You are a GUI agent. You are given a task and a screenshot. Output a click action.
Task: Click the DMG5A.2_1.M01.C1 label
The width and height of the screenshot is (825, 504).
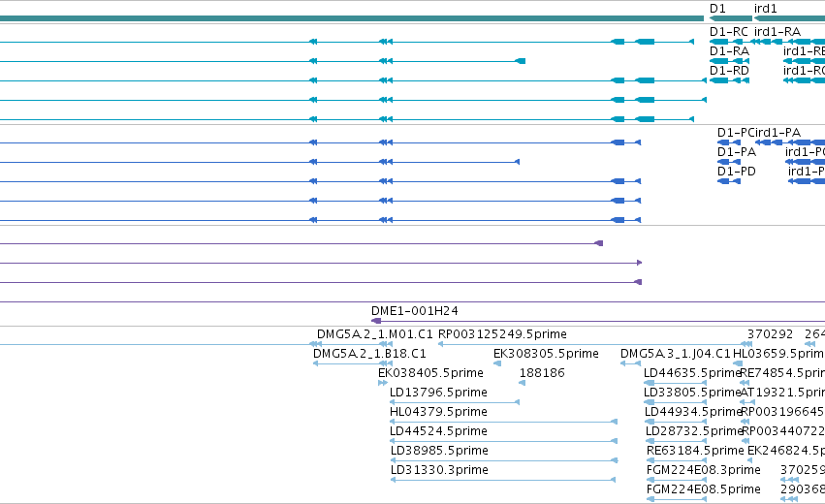click(x=374, y=334)
